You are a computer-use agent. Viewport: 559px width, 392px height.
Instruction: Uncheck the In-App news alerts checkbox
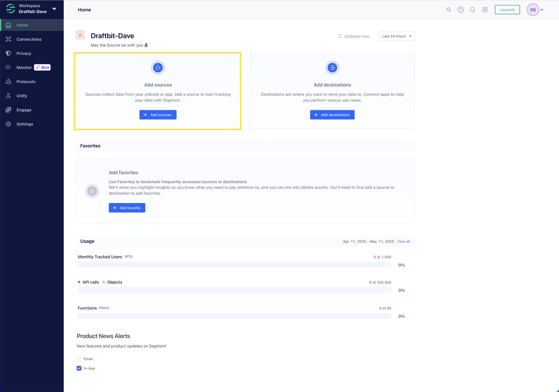point(79,368)
